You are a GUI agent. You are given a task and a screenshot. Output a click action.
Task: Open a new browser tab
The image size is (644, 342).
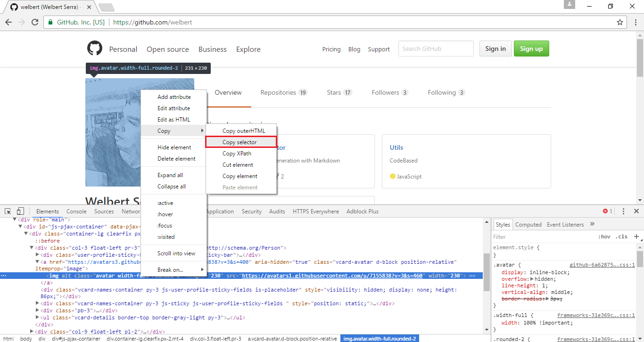(107, 7)
